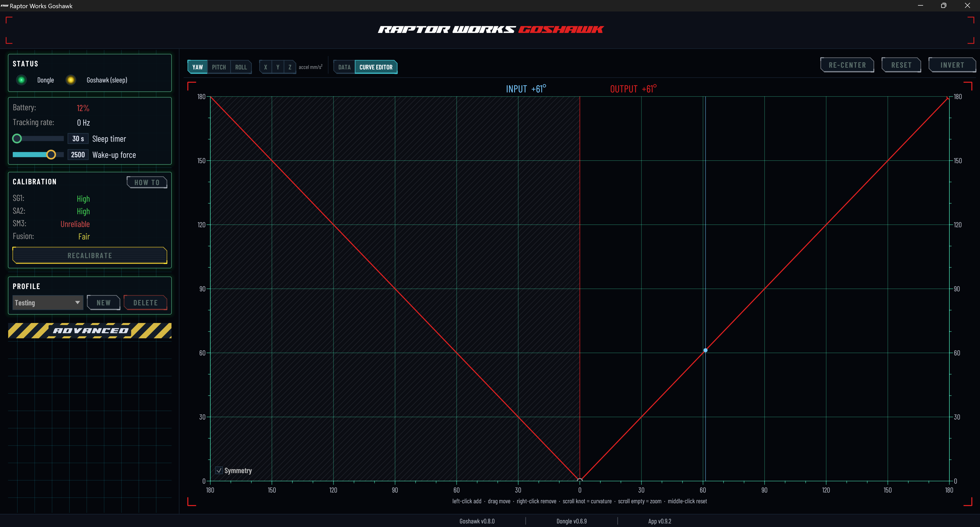The image size is (980, 527).
Task: Switch to the YAW axis tab
Action: [x=198, y=67]
